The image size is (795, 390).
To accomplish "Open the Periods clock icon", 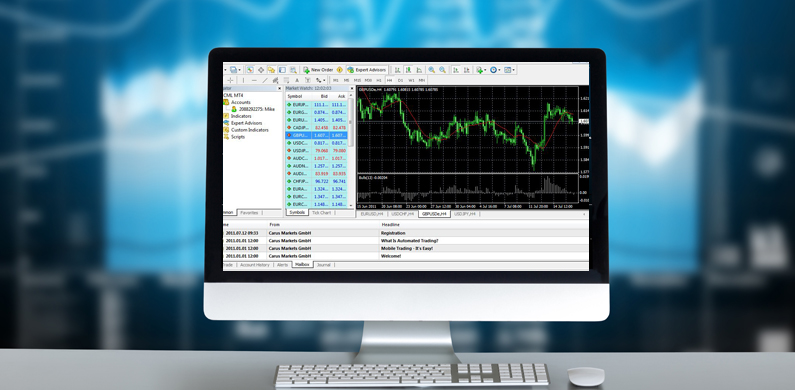I will click(493, 70).
